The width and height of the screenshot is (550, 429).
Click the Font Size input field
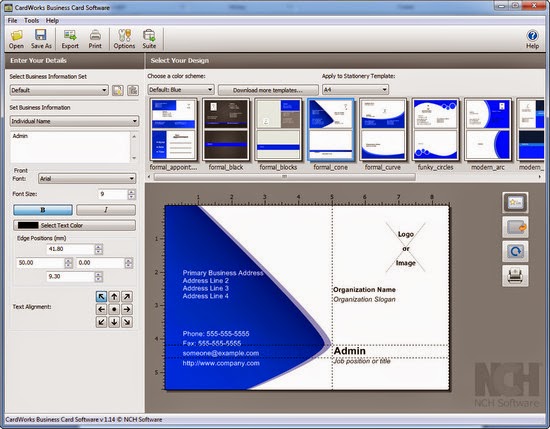click(x=113, y=194)
